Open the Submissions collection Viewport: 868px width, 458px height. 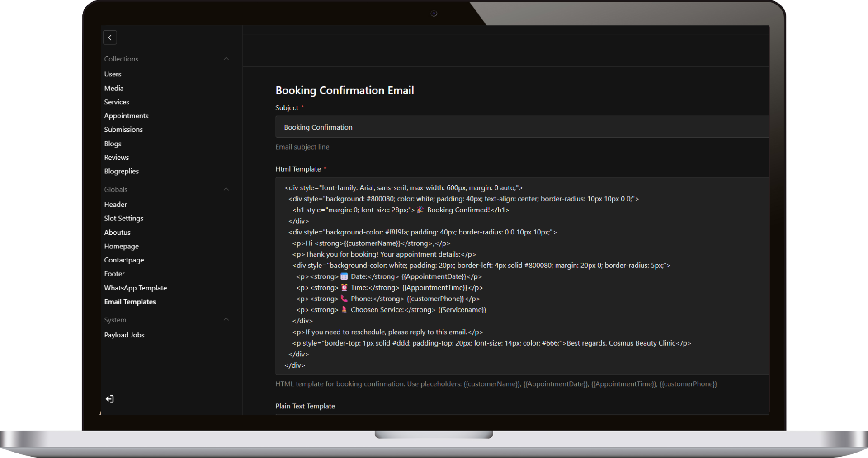click(x=123, y=129)
